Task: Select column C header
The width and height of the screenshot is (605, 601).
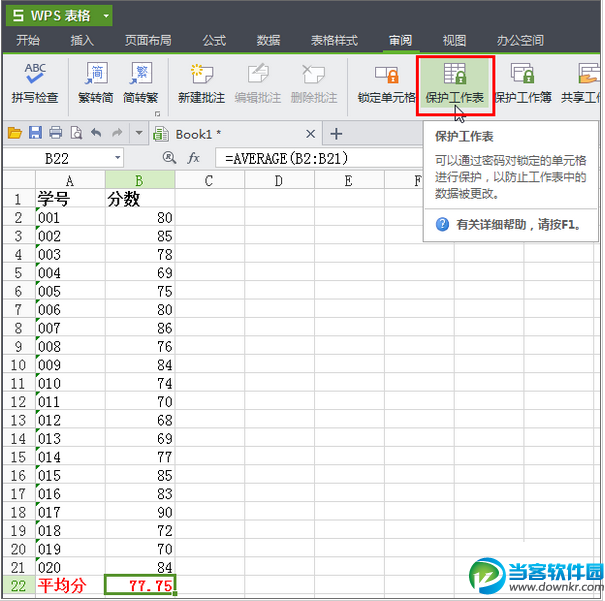Action: click(209, 180)
